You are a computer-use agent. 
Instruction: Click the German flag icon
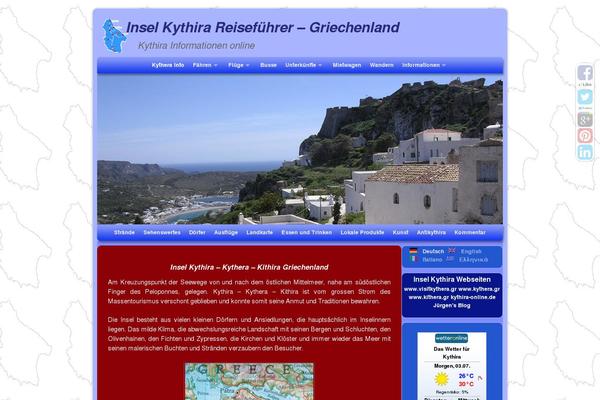413,251
